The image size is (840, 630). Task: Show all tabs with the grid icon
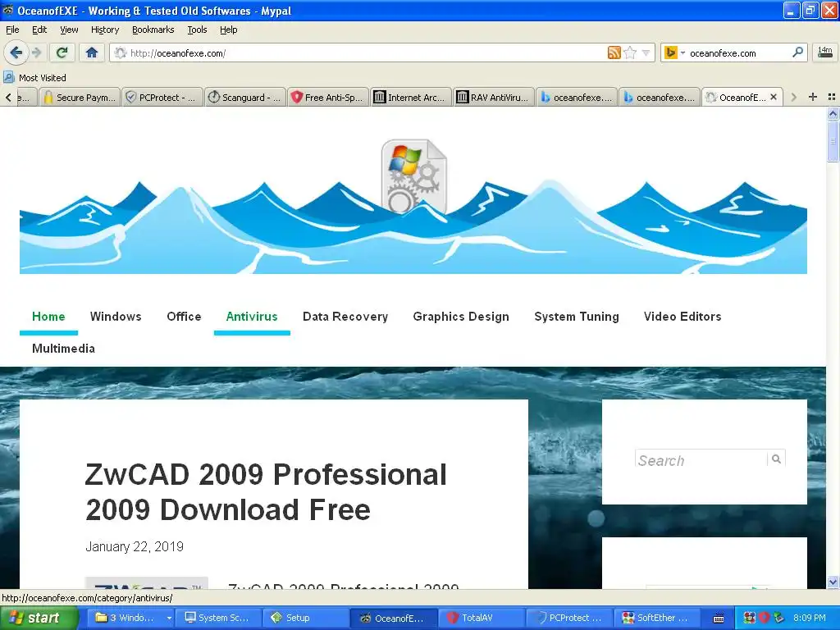832,97
